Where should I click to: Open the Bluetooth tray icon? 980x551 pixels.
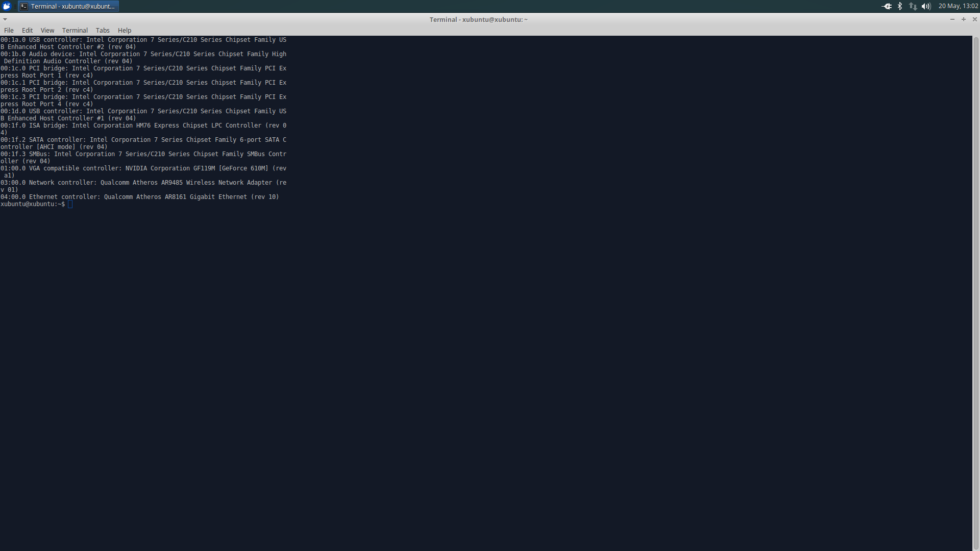900,6
